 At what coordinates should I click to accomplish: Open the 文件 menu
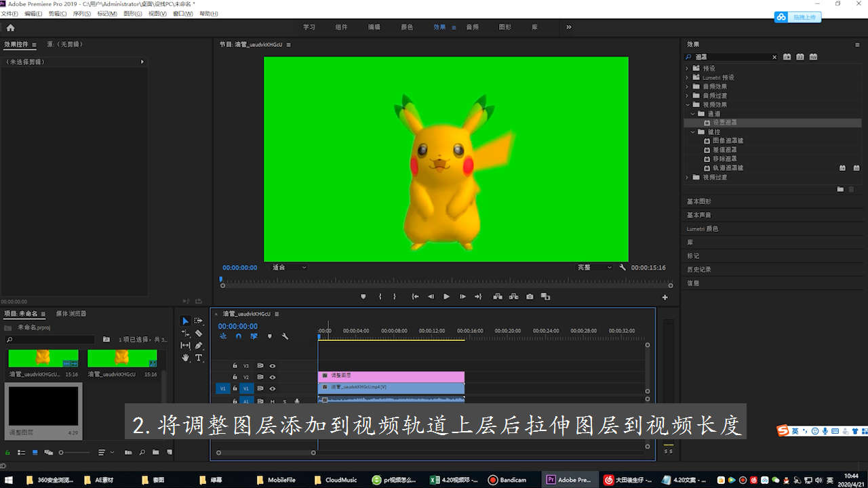pyautogui.click(x=9, y=14)
